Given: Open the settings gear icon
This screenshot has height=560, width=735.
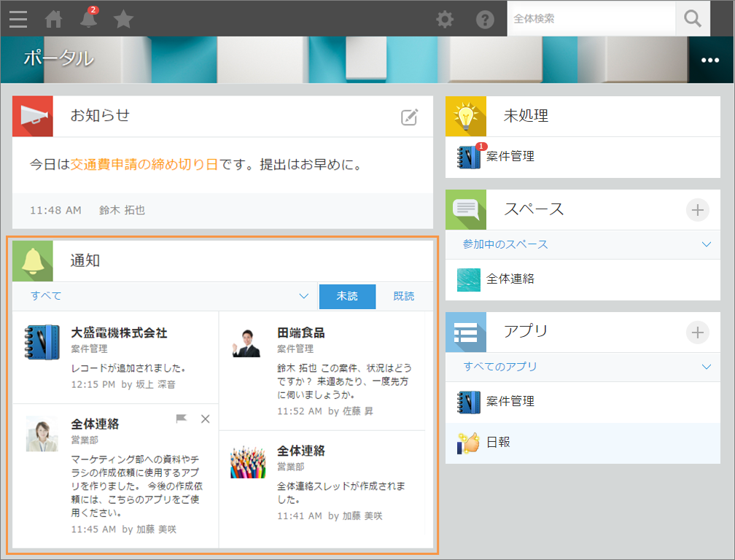Looking at the screenshot, I should (445, 19).
